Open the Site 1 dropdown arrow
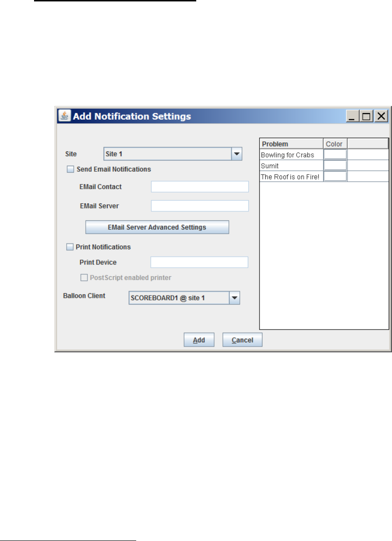This screenshot has height=541, width=392. 237,154
